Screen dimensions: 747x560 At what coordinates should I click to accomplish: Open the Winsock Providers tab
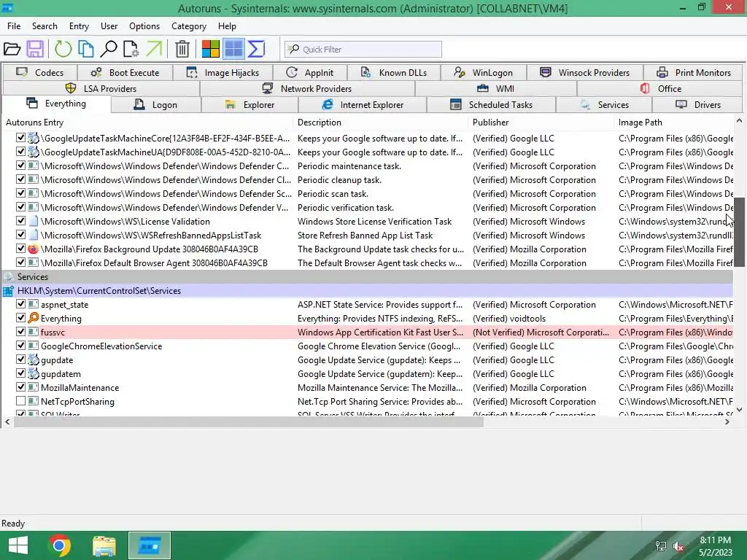click(x=585, y=72)
